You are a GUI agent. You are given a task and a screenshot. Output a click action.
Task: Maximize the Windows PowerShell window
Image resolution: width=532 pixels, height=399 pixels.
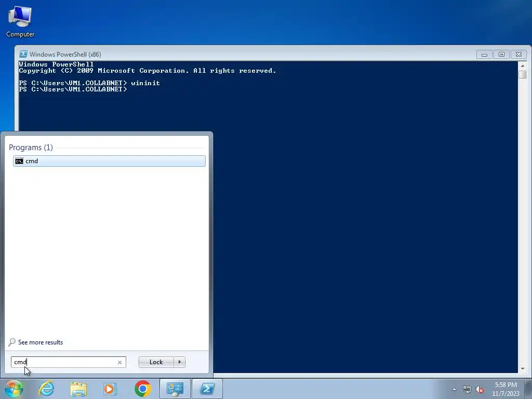501,54
